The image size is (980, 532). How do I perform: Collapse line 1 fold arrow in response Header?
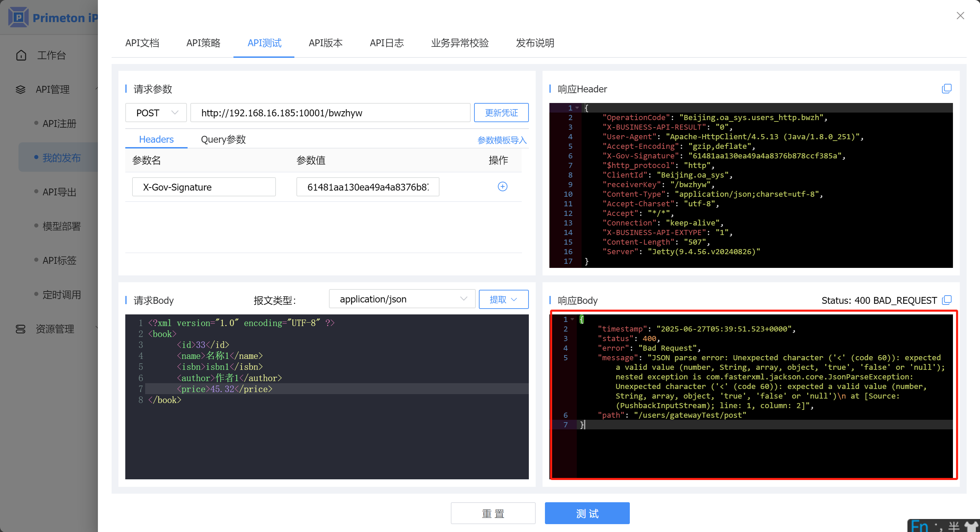point(577,108)
